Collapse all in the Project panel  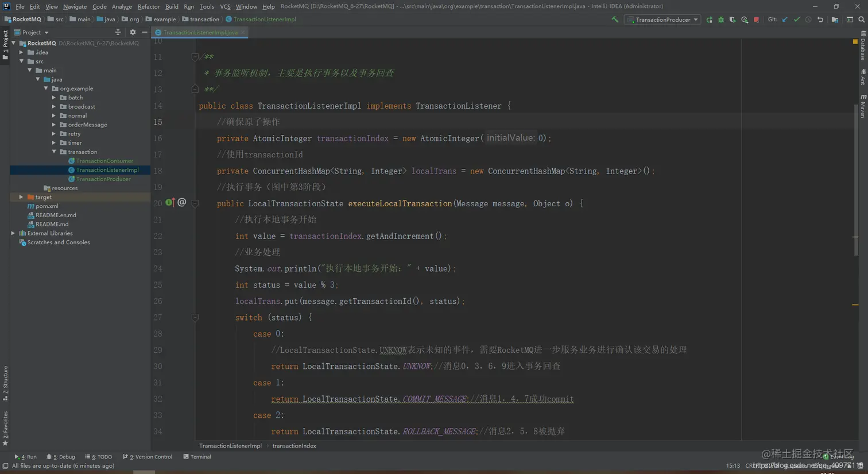coord(118,32)
